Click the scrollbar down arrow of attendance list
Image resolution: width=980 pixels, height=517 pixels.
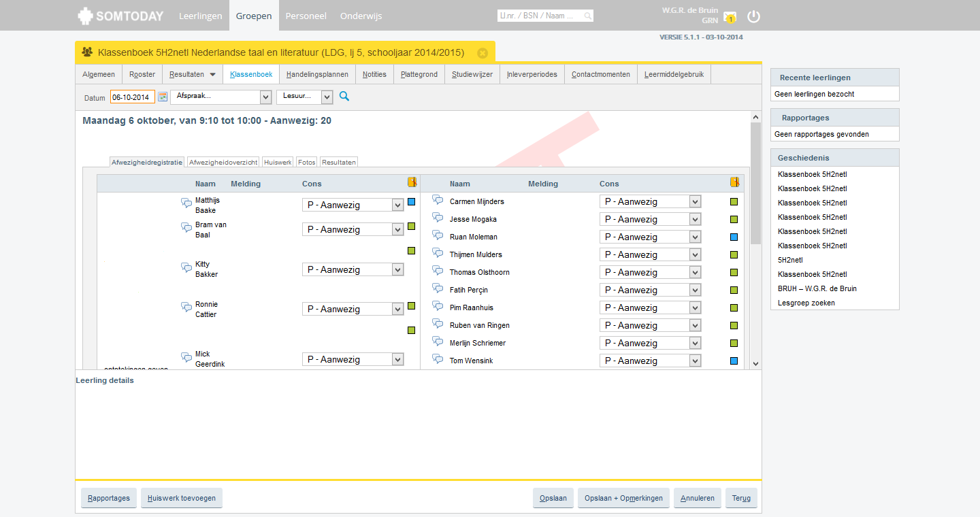pyautogui.click(x=755, y=364)
